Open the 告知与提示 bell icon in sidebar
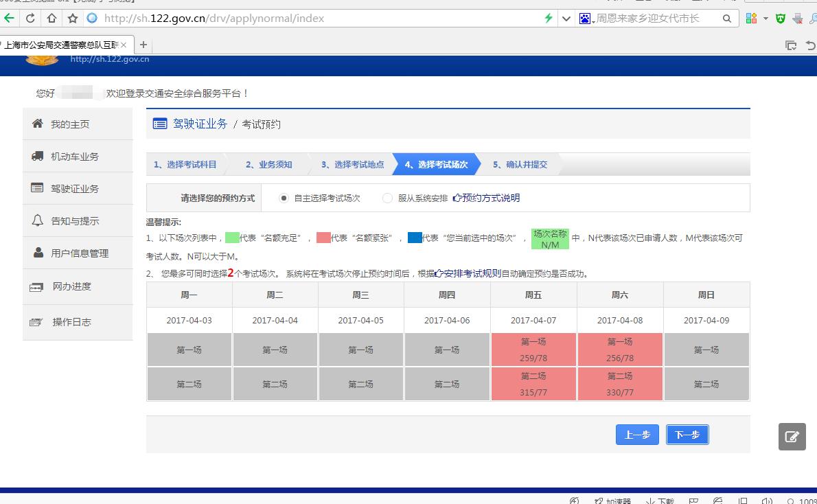 click(x=39, y=220)
